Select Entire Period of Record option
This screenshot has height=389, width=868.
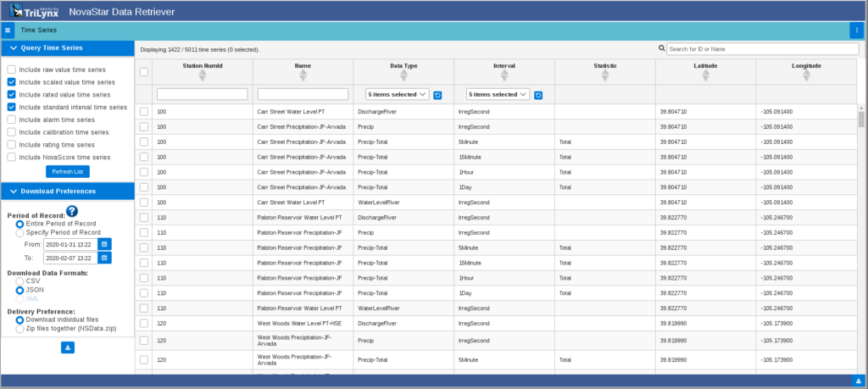[19, 224]
